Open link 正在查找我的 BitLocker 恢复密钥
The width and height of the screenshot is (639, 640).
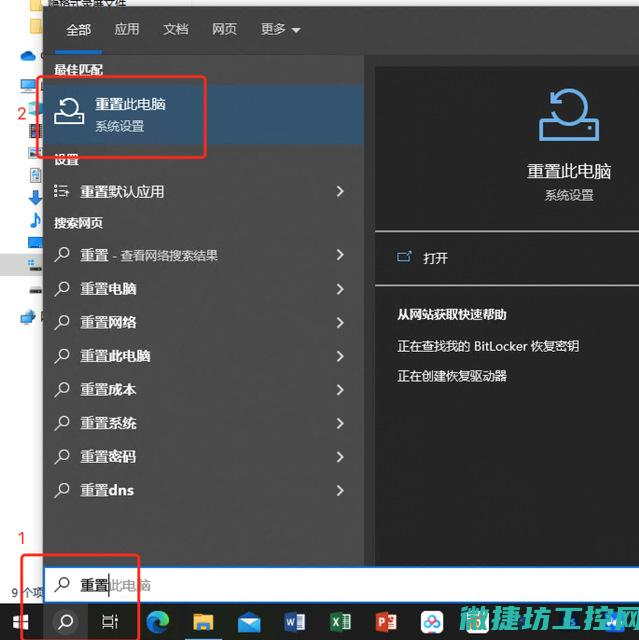coord(488,346)
